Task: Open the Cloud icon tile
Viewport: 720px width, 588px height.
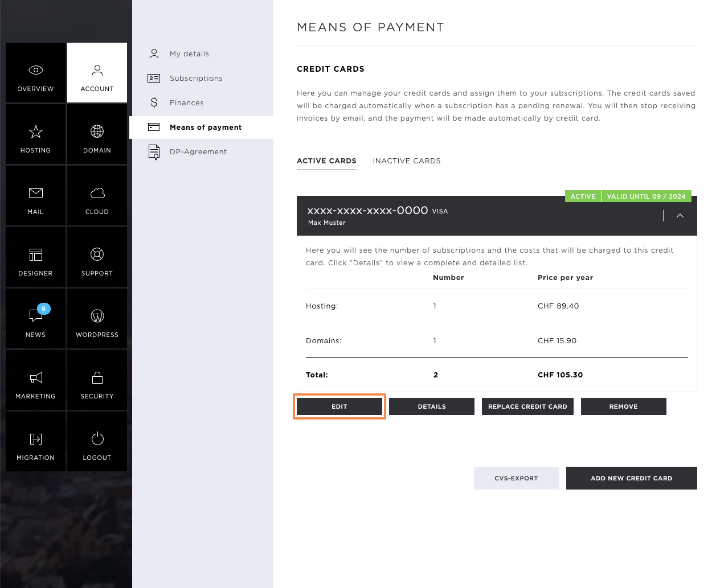Action: click(97, 196)
